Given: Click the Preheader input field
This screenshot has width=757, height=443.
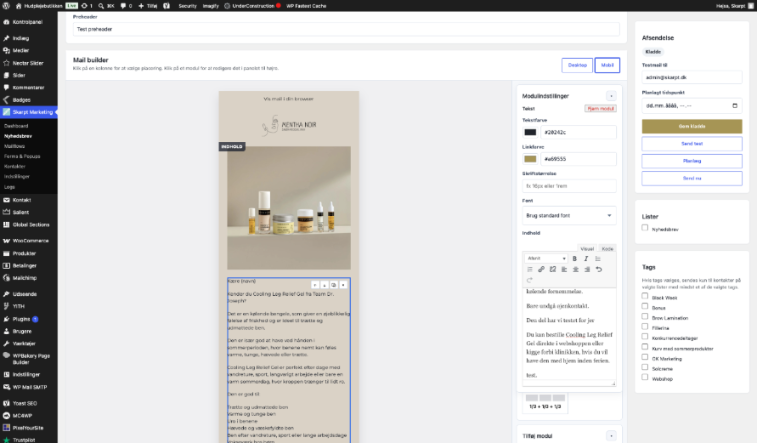Looking at the screenshot, I should coord(346,29).
